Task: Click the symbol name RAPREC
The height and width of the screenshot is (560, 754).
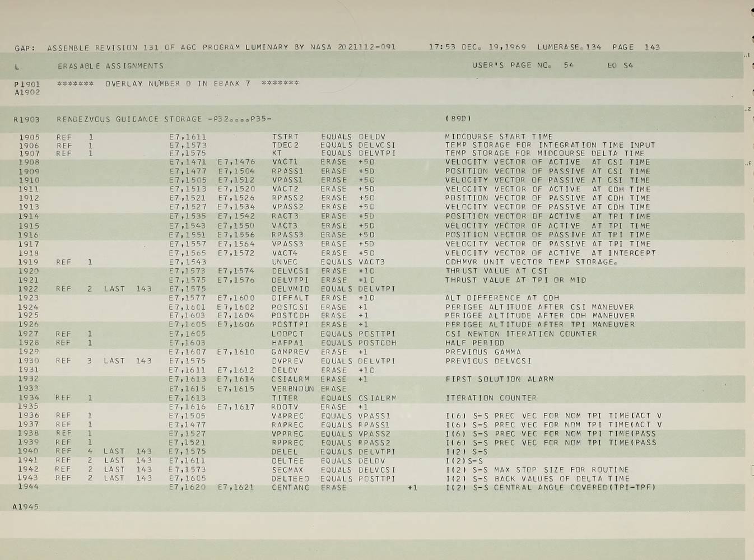Action: coord(288,425)
